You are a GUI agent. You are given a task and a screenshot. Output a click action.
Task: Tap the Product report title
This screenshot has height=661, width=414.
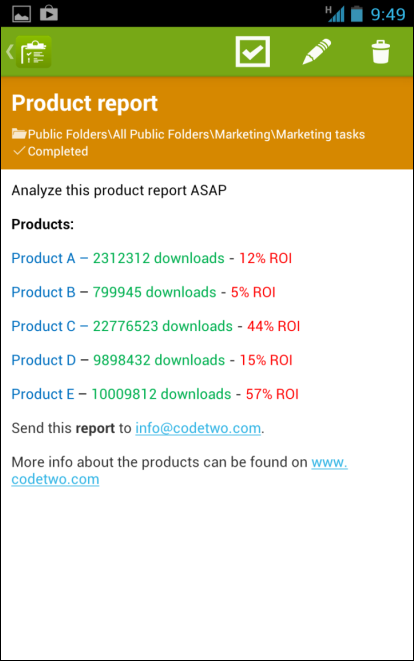pos(84,103)
